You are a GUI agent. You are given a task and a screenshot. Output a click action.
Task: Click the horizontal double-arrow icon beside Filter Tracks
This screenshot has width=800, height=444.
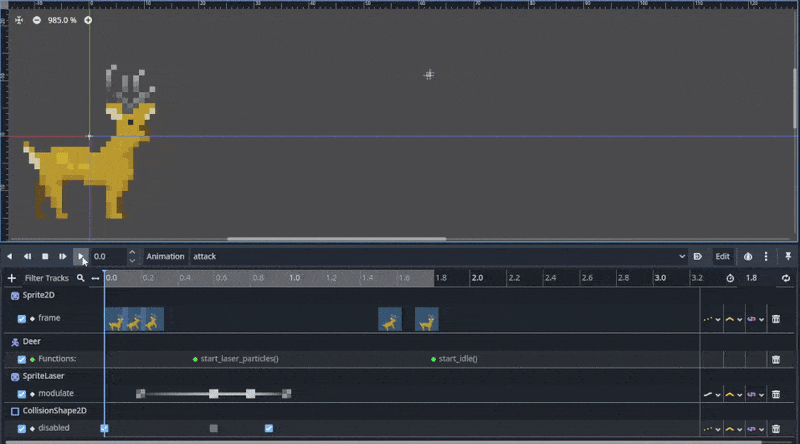95,278
